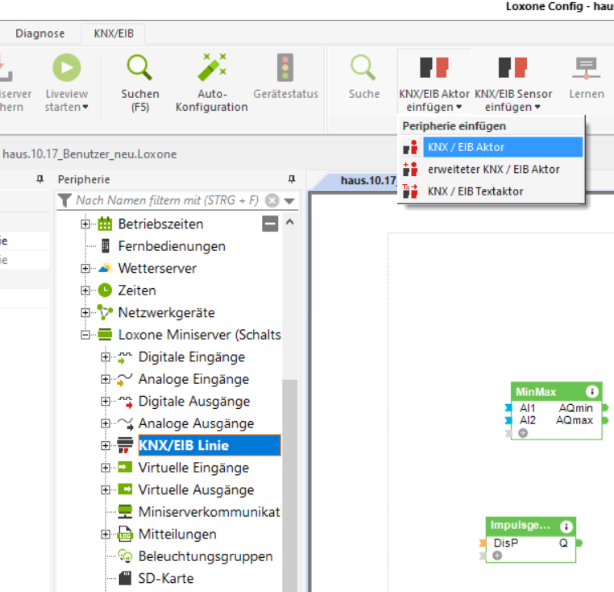
Task: Select Miniserverkommunikat tree item
Action: click(209, 512)
